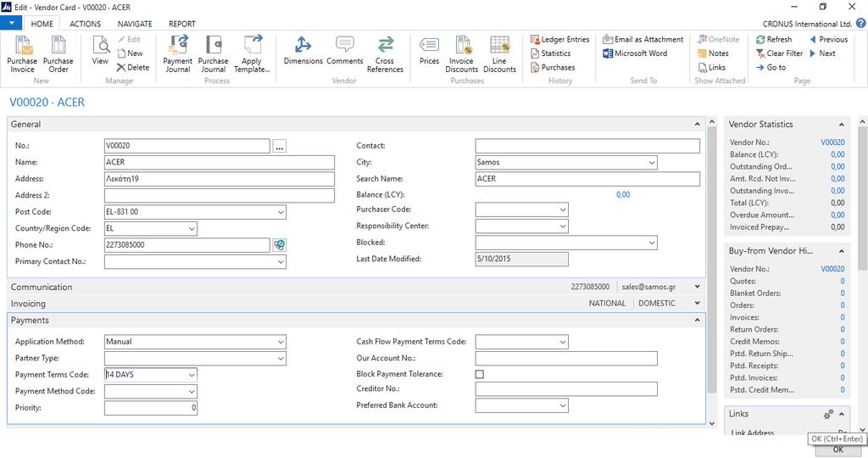Send Email as Attachment

point(643,39)
